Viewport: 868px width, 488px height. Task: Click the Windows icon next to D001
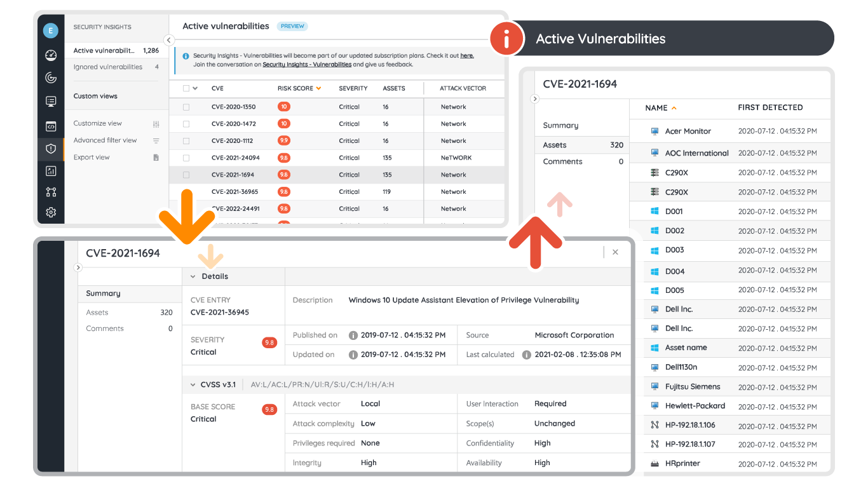click(x=654, y=212)
